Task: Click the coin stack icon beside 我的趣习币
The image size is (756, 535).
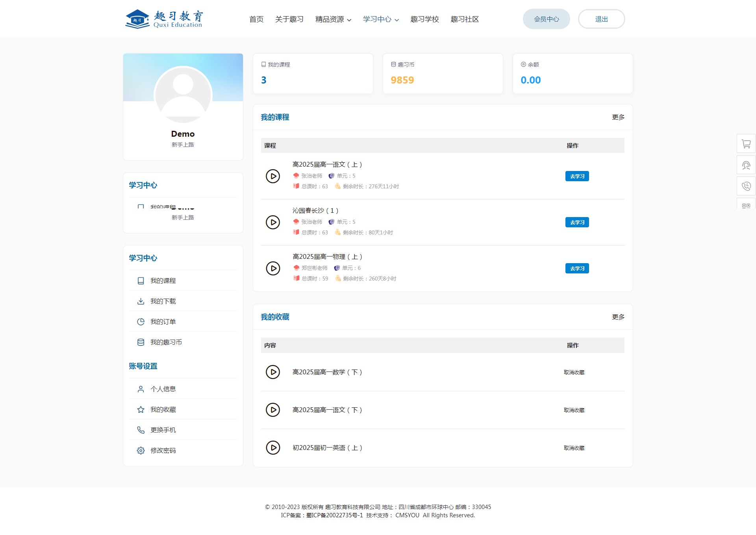Action: coord(141,342)
